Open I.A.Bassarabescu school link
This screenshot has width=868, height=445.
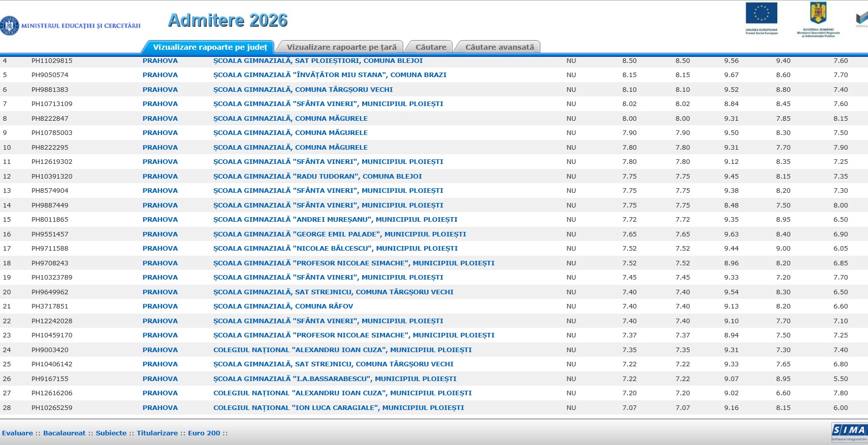coord(335,379)
